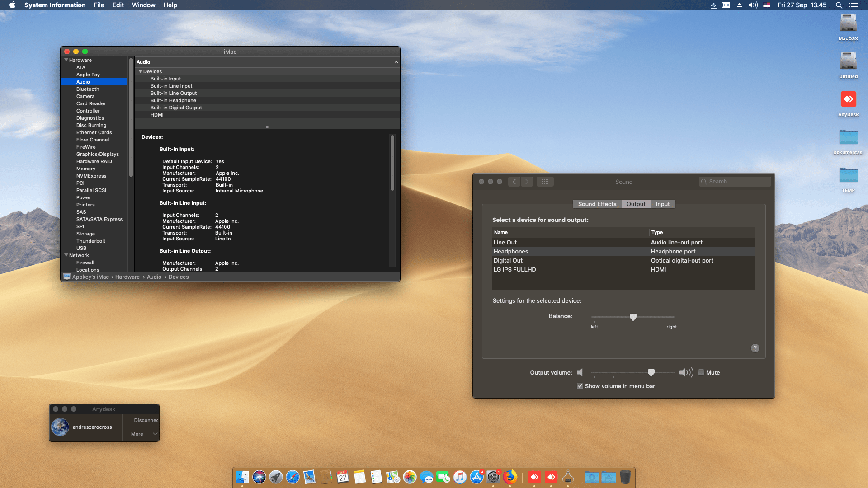
Task: Collapse Hardware section in sidebar
Action: (x=66, y=60)
